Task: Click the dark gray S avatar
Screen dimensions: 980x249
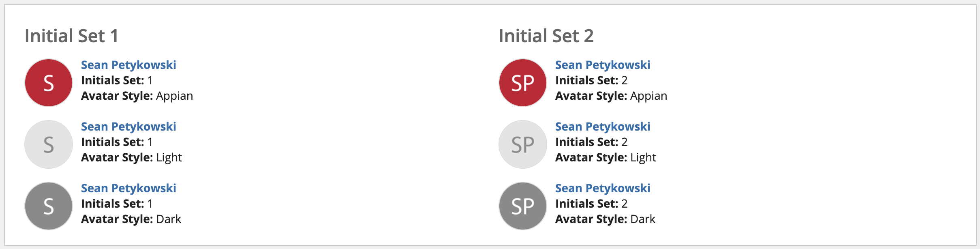Action: click(x=49, y=206)
